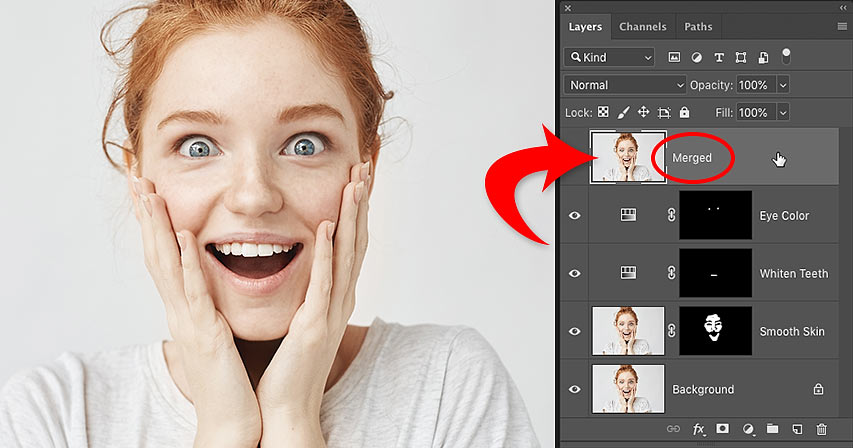
Task: Open the Normal blend mode dropdown
Action: click(625, 85)
